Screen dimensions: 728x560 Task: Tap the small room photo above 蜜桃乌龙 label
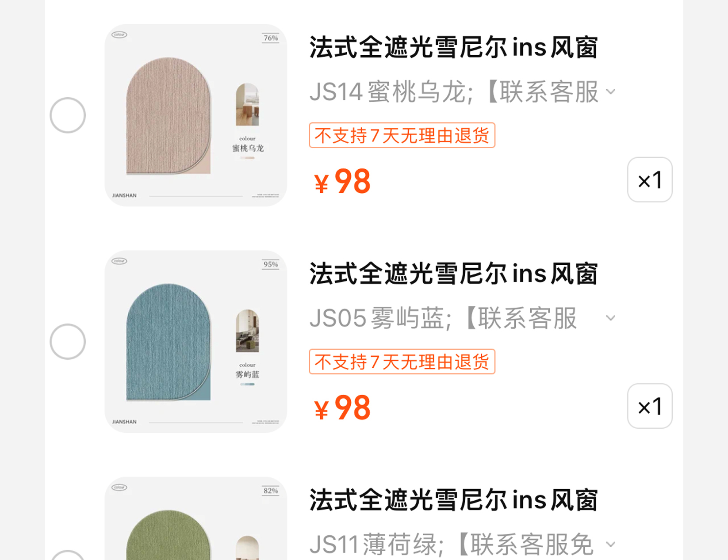pos(247,105)
